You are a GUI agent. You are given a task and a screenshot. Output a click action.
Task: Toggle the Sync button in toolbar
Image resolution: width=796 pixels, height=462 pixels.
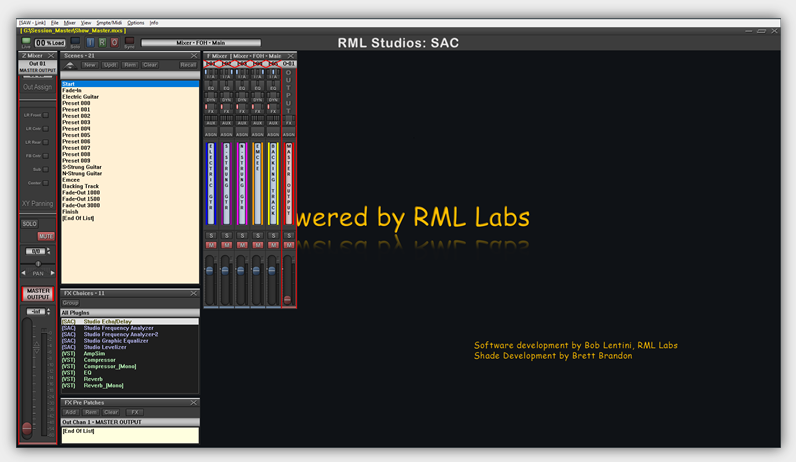(129, 43)
